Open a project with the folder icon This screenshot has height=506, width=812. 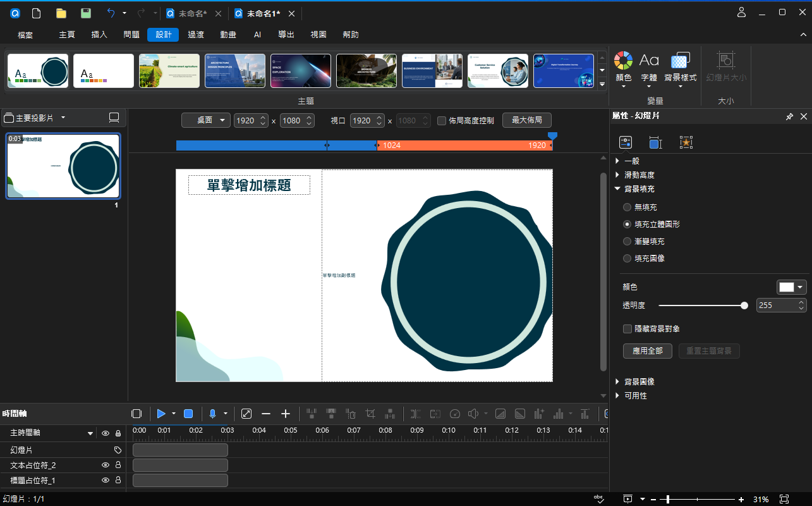click(x=61, y=13)
